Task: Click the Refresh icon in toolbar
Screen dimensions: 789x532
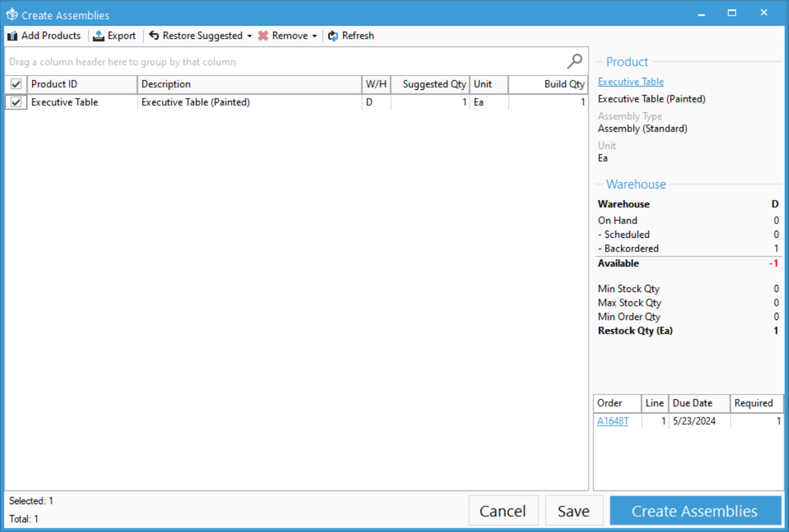Action: tap(333, 36)
